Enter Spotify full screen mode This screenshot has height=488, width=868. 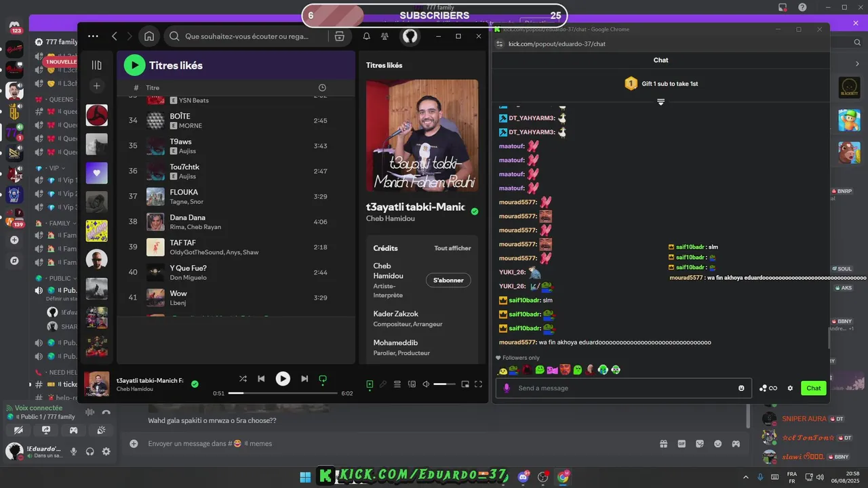pos(478,384)
